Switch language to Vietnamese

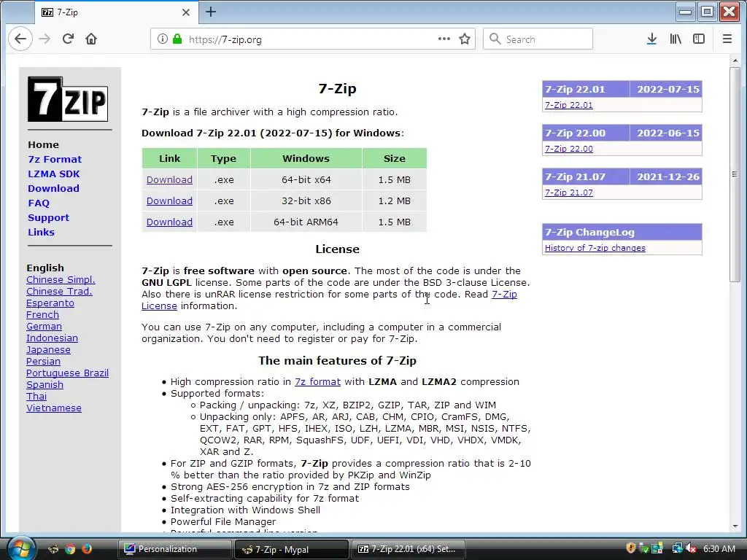(x=54, y=408)
